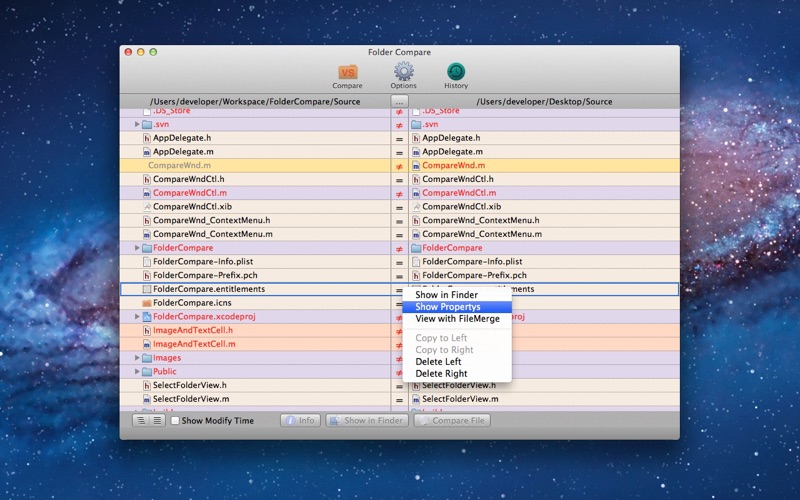Click the Compare VS toolbar icon

click(x=347, y=72)
